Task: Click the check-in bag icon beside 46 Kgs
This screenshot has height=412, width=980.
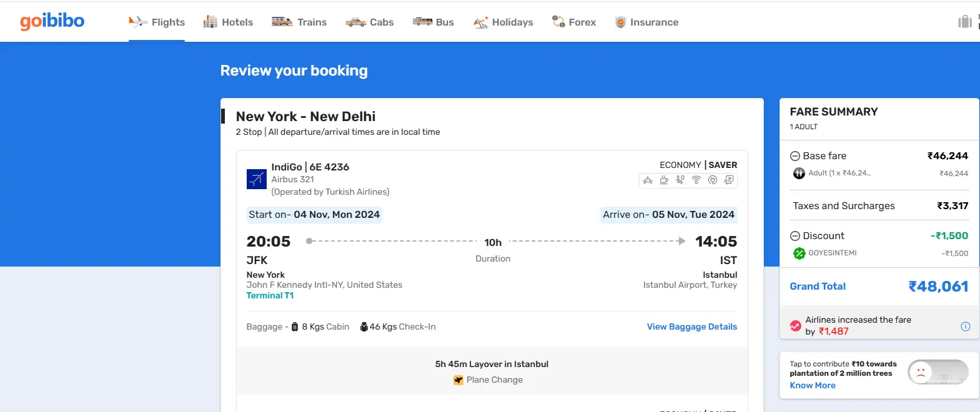Action: click(364, 326)
